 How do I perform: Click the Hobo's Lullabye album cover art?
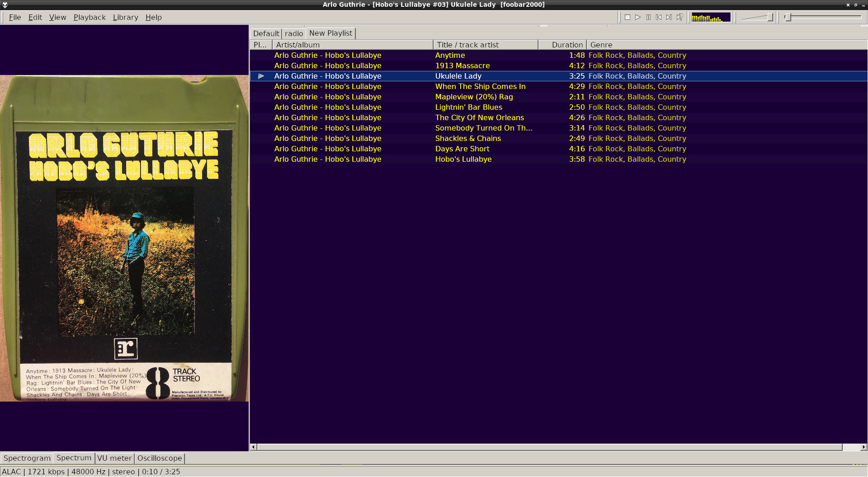(124, 238)
